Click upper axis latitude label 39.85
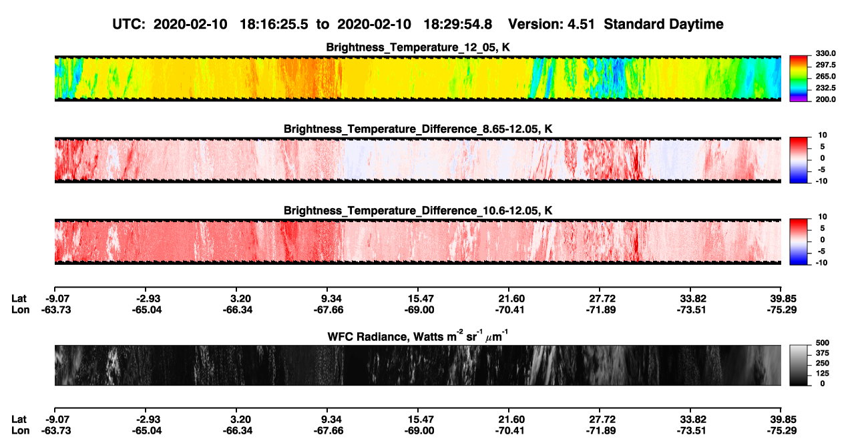Screen dimensions: 868x445 [782, 299]
